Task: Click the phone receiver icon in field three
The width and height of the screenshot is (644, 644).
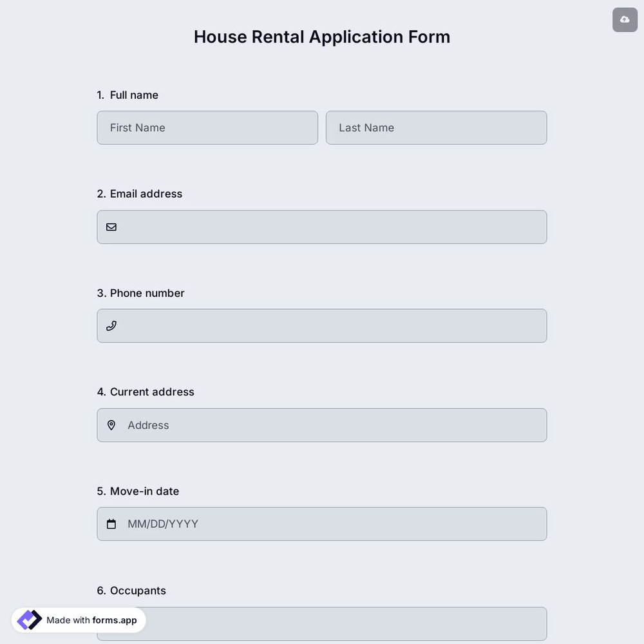Action: click(x=111, y=325)
